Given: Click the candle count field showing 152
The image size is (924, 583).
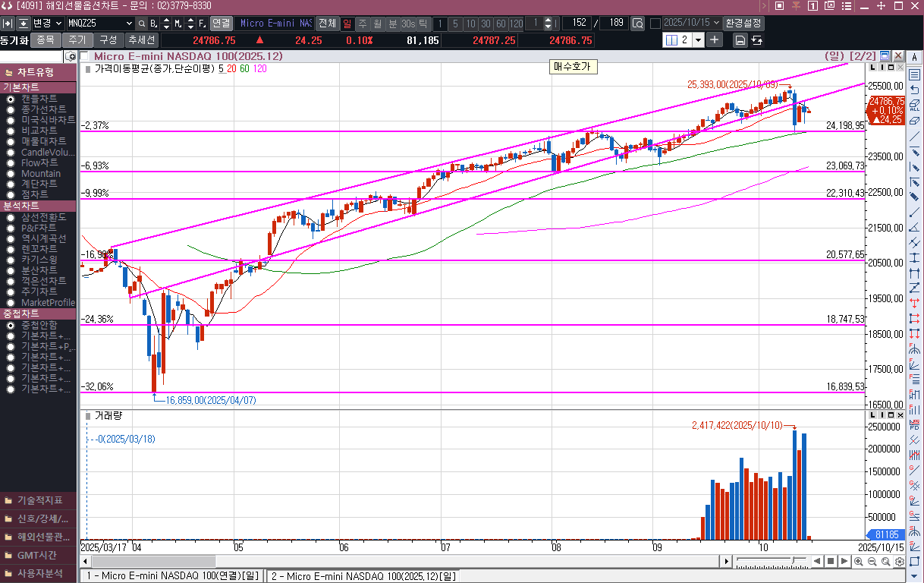Looking at the screenshot, I should (x=577, y=24).
